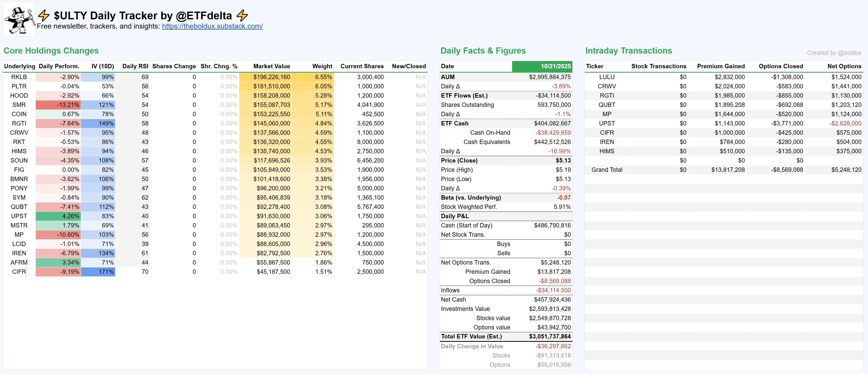
Task: Click CIFR's dark blue 171% IV cell
Action: tap(98, 272)
